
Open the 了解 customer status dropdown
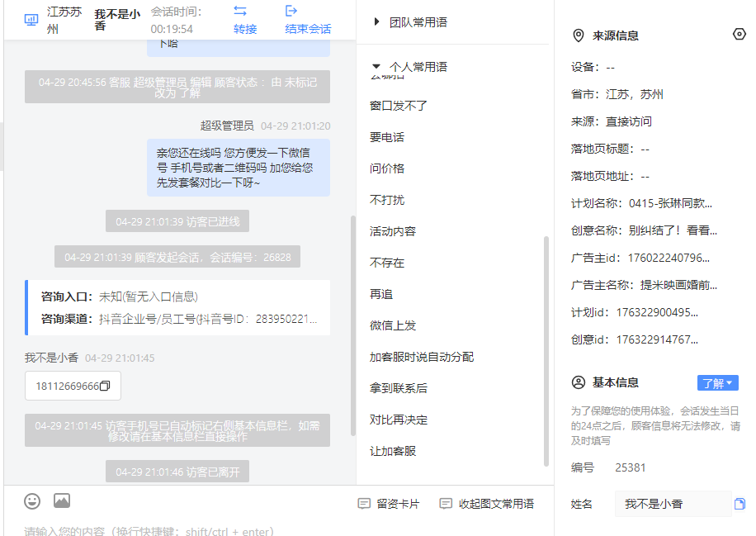pyautogui.click(x=717, y=383)
